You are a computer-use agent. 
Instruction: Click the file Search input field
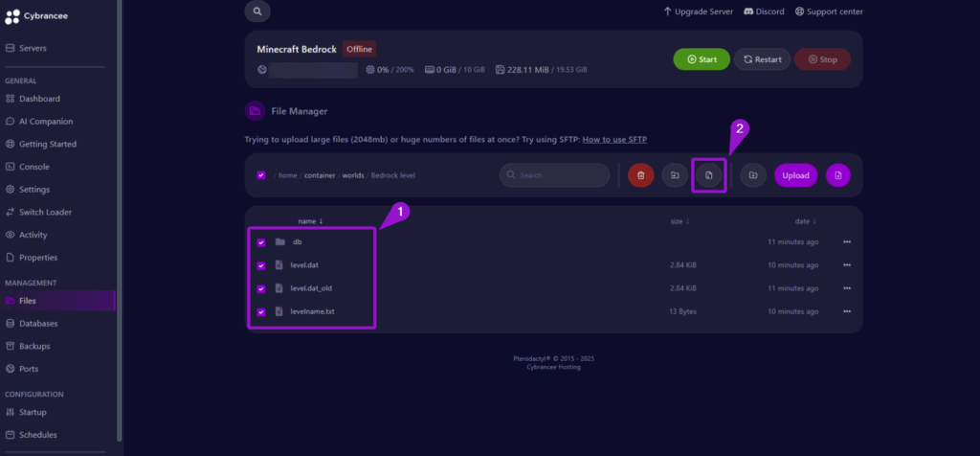point(554,175)
